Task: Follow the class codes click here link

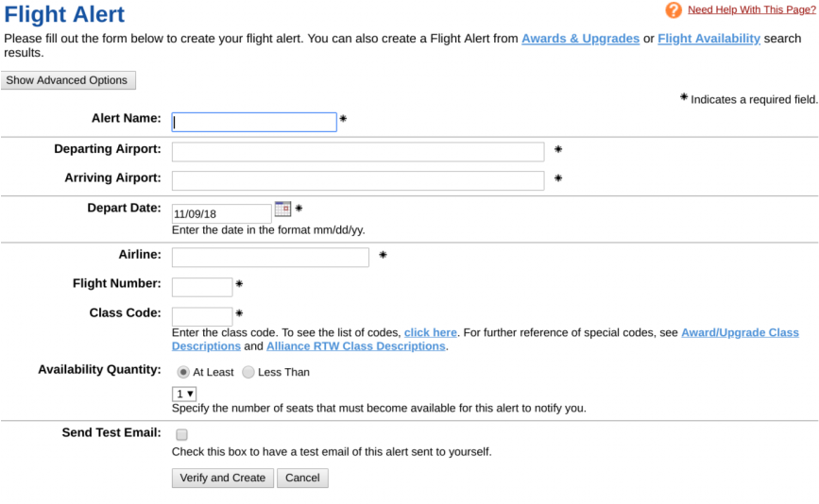Action: click(x=431, y=333)
